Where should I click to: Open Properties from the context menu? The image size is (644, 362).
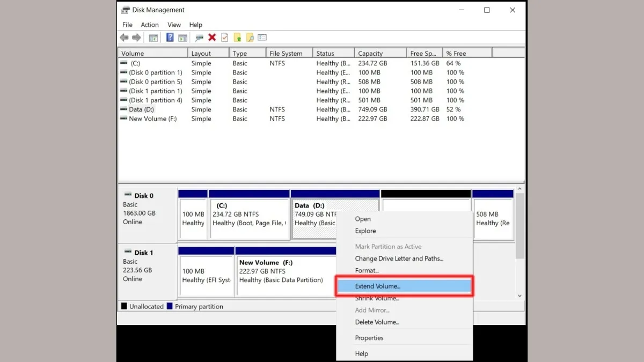369,338
